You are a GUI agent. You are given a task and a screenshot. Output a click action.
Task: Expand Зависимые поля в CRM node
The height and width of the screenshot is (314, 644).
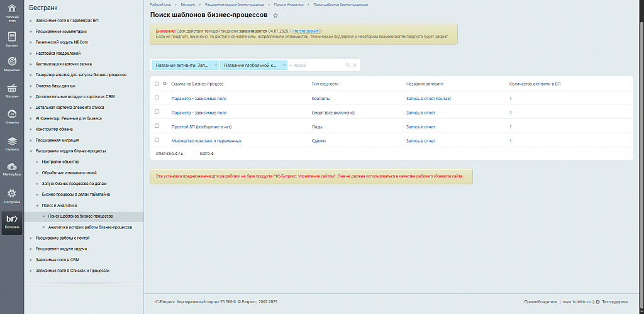click(31, 260)
